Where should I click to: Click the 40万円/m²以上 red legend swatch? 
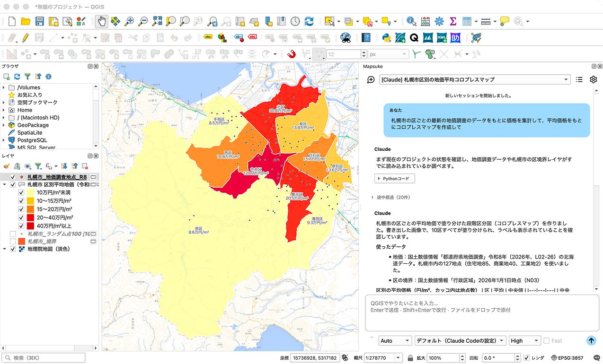31,226
